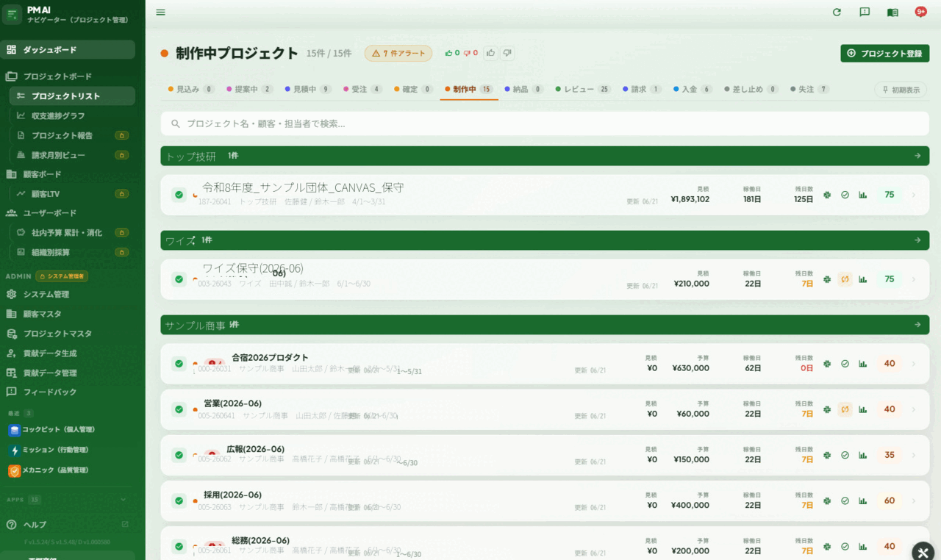
Task: Click the arrow on the トップ技研 group header
Action: (917, 156)
